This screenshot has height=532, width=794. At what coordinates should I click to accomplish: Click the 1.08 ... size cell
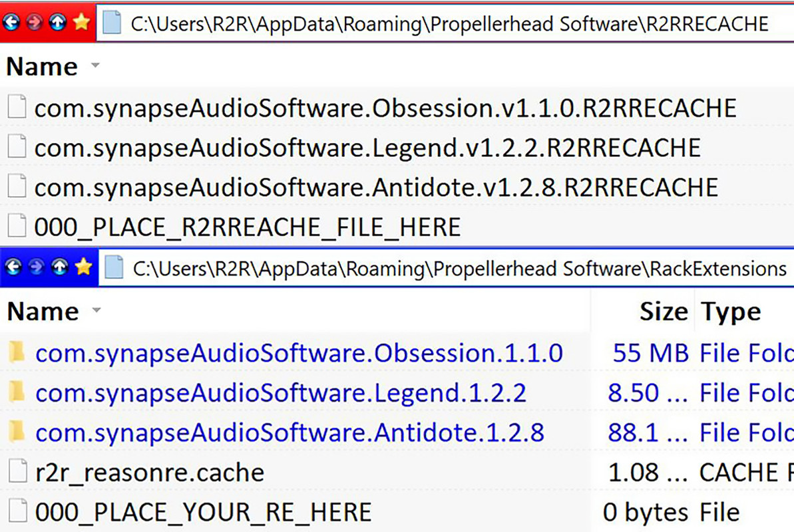[x=648, y=472]
